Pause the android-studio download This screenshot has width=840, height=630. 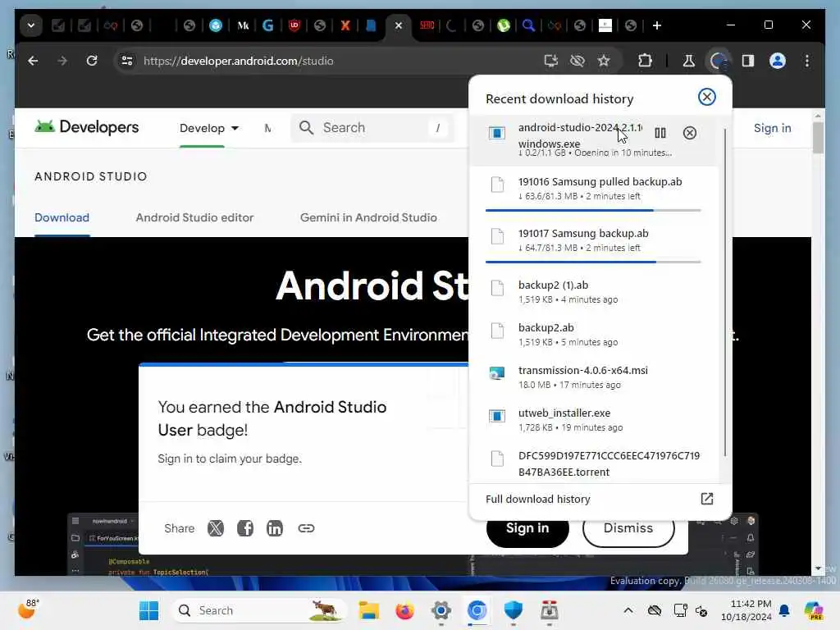660,133
